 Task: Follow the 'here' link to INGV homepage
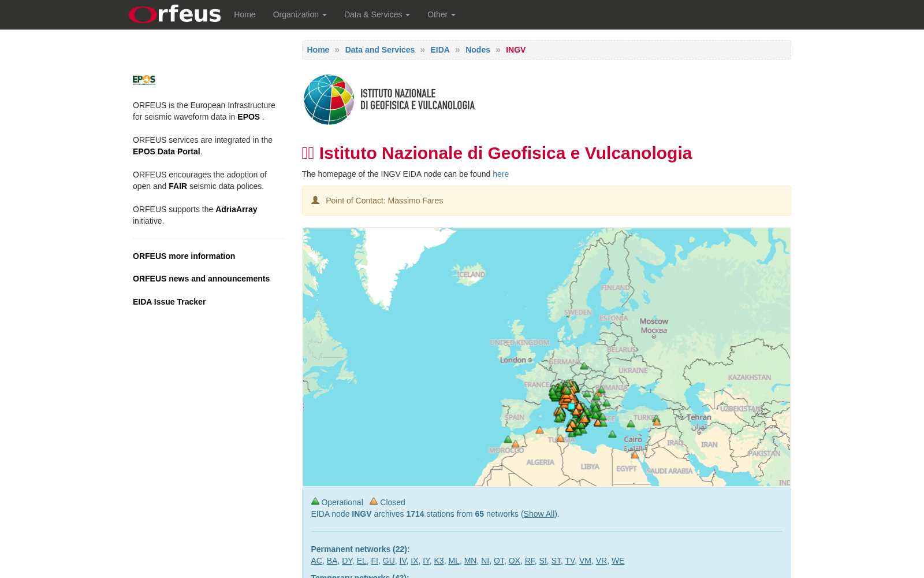point(501,174)
